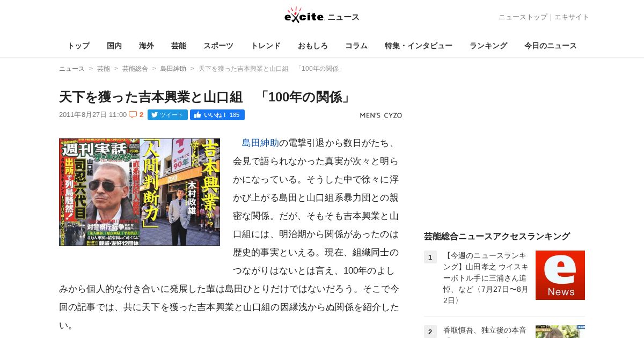
Task: Open the 今日のニュース menu item
Action: [x=551, y=46]
